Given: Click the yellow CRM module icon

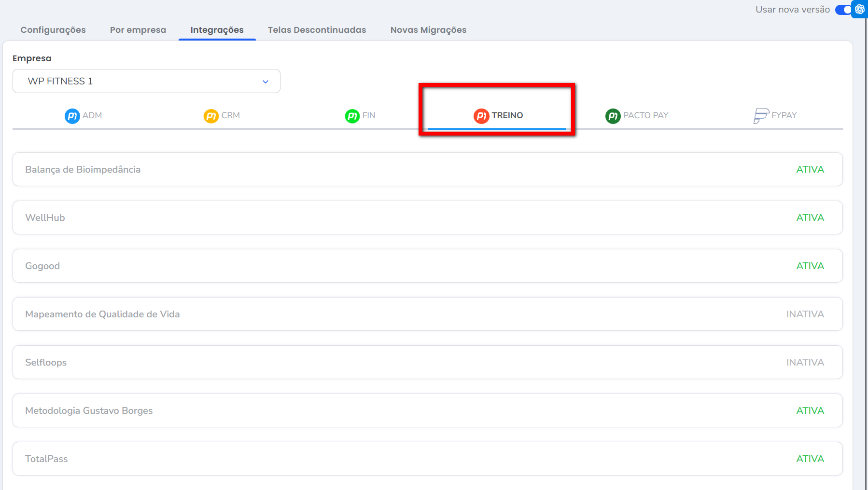Looking at the screenshot, I should (211, 116).
